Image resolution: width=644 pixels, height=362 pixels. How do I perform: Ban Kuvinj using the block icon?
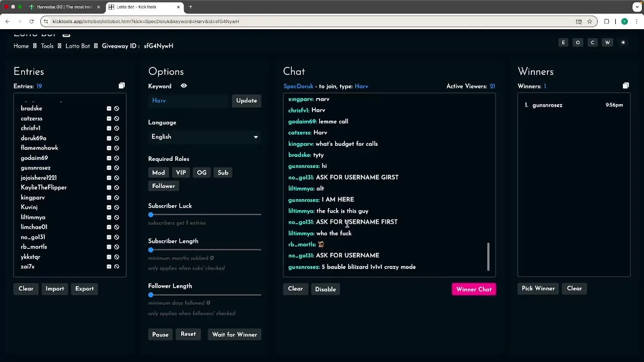click(x=116, y=208)
